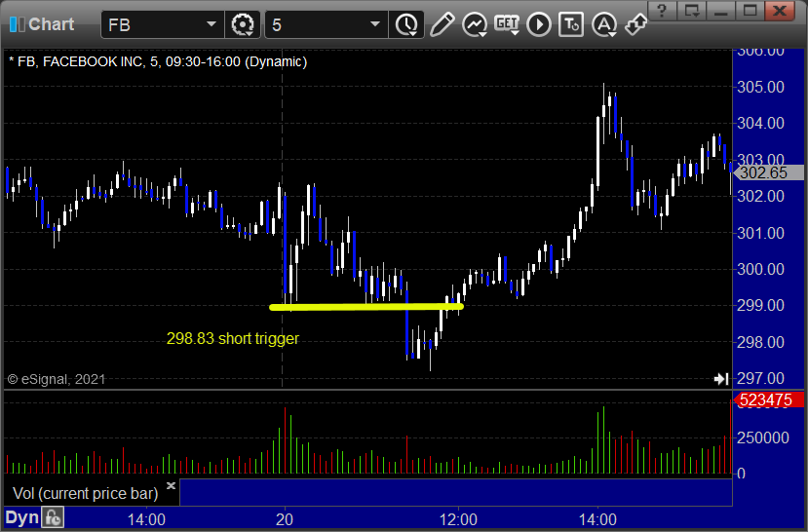Click the 299.00 price axis label
Image resolution: width=808 pixels, height=532 pixels.
click(x=760, y=305)
